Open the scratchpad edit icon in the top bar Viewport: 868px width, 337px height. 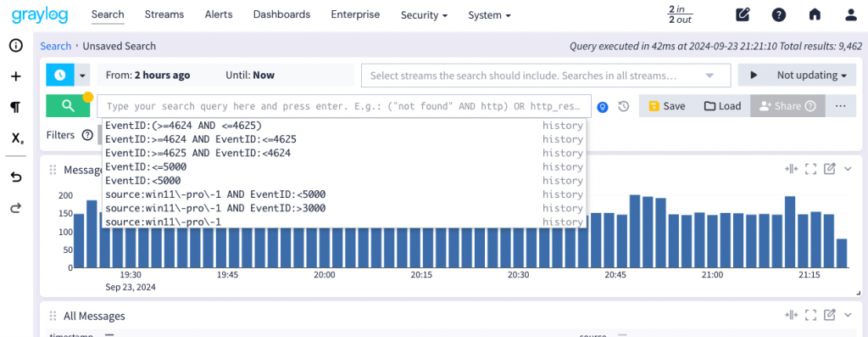(743, 15)
